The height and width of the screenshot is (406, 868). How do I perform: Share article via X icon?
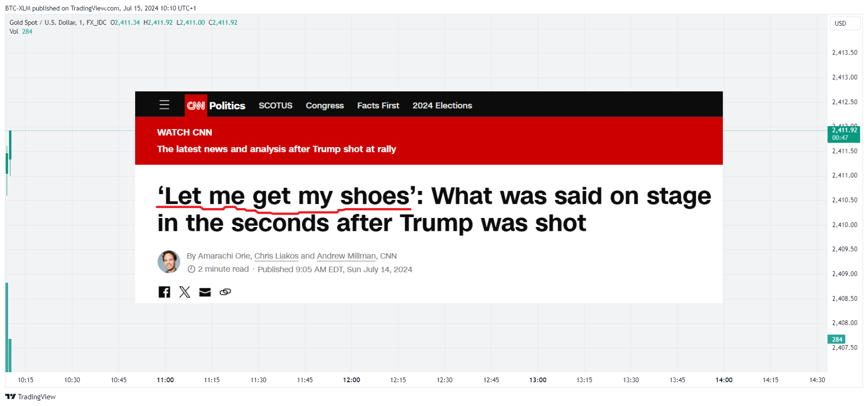(185, 292)
